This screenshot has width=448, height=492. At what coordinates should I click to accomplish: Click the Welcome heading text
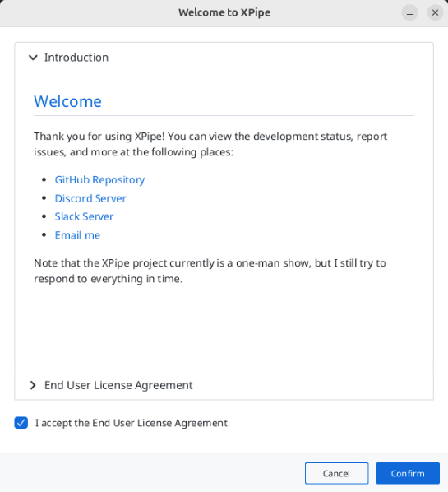[67, 101]
